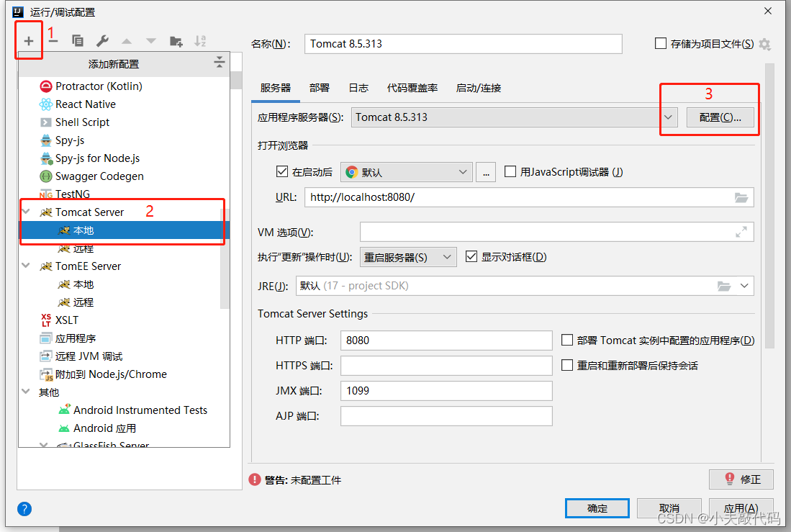Toggle 在启动后 checkbox
This screenshot has height=532, width=791.
click(x=282, y=171)
